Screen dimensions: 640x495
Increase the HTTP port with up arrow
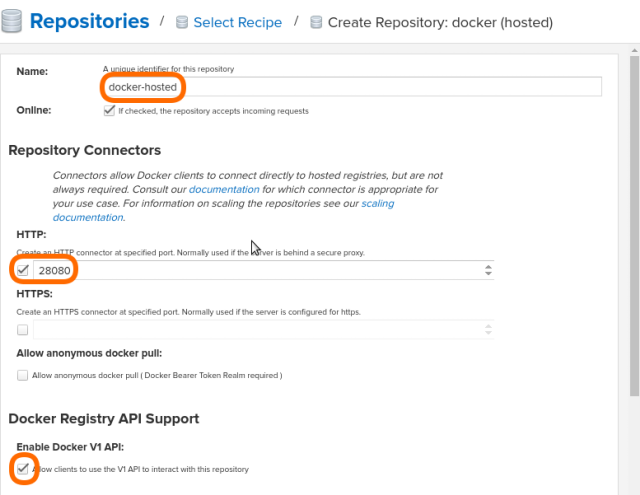(488, 266)
